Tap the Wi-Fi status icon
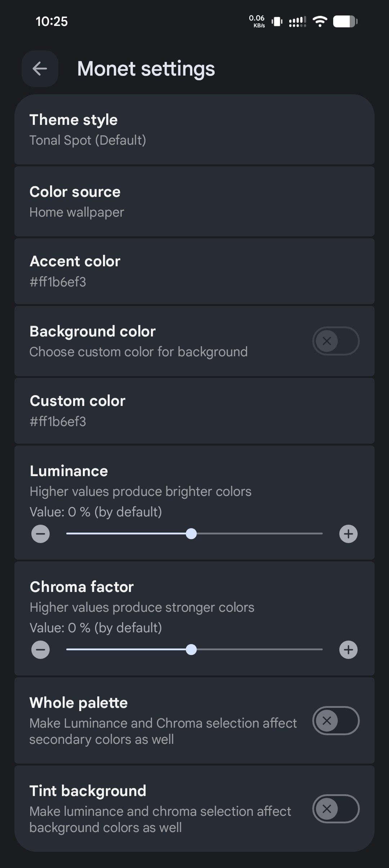 click(319, 22)
